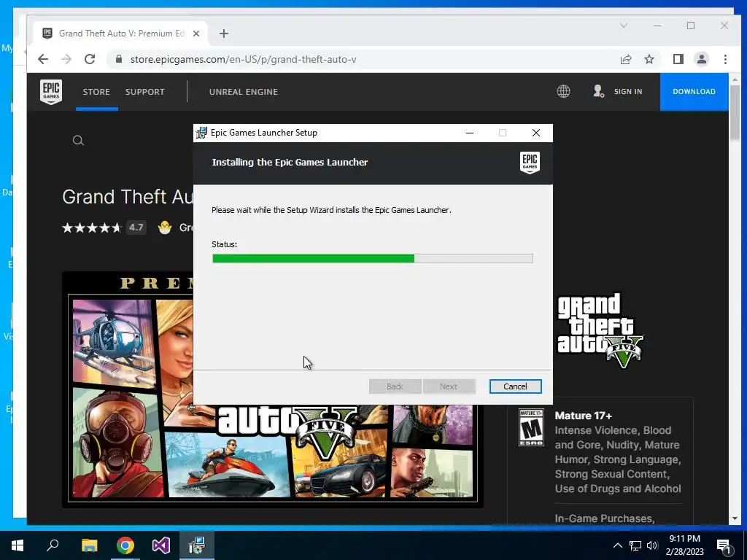Open Google Chrome from taskbar
The image size is (747, 560).
[125, 545]
